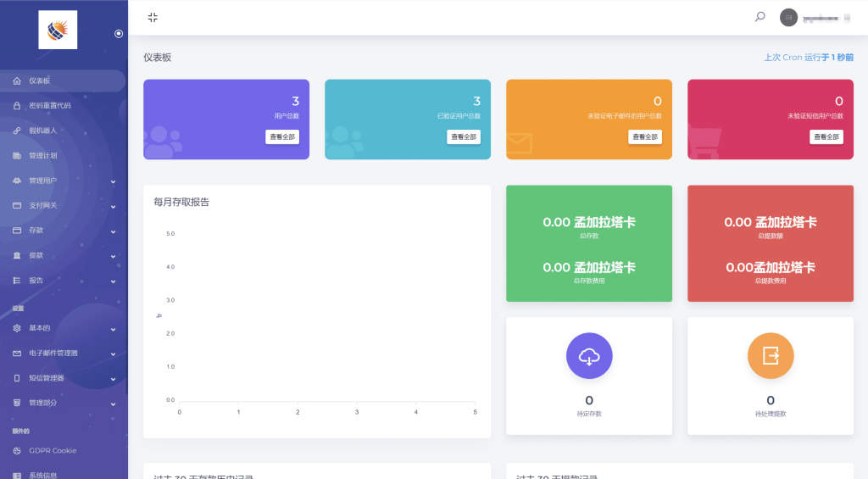868x479 pixels.
Task: Click the pending deposits cloud download icon
Action: (589, 356)
